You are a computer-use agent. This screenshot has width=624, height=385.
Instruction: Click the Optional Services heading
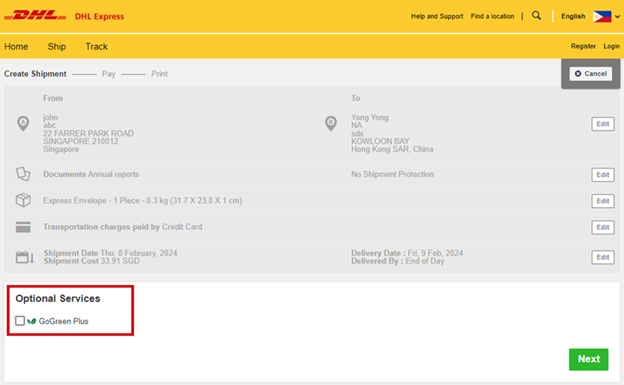click(x=58, y=298)
